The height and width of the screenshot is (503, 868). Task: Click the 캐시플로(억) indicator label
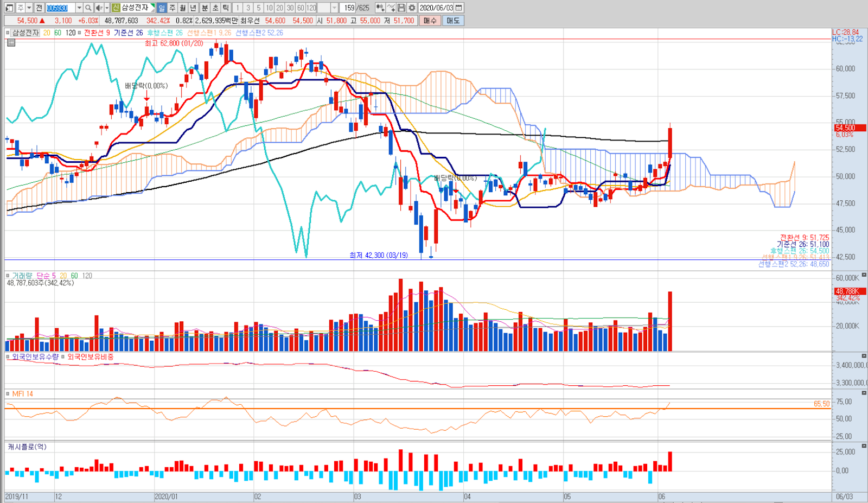pyautogui.click(x=27, y=447)
